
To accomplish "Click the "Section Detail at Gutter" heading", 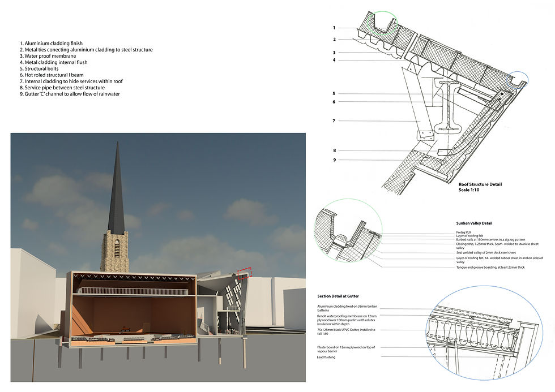I will [338, 296].
